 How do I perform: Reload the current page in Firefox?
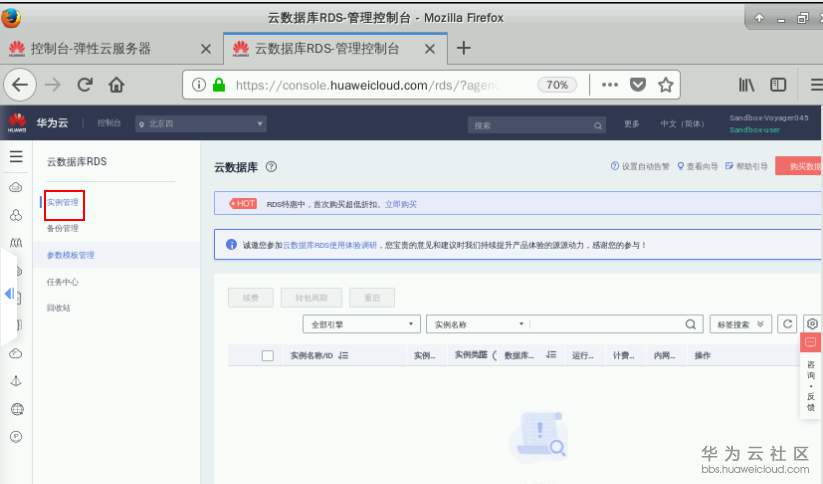click(x=85, y=85)
